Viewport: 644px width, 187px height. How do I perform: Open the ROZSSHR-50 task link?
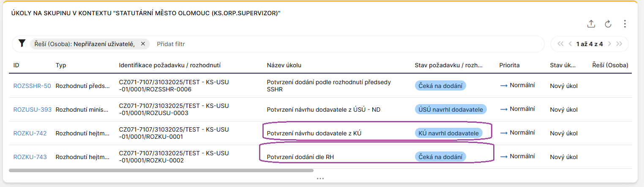tap(32, 86)
